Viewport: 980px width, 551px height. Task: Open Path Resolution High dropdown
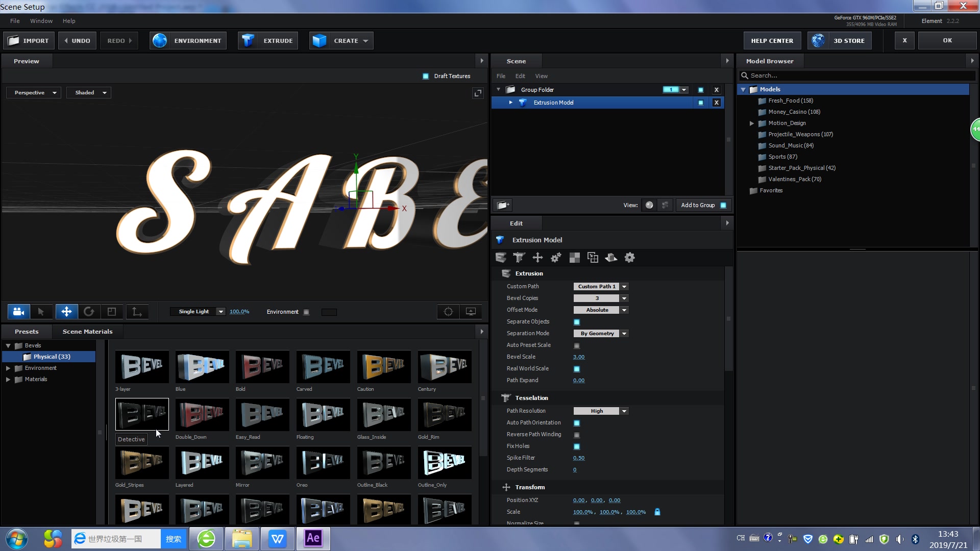(x=600, y=411)
